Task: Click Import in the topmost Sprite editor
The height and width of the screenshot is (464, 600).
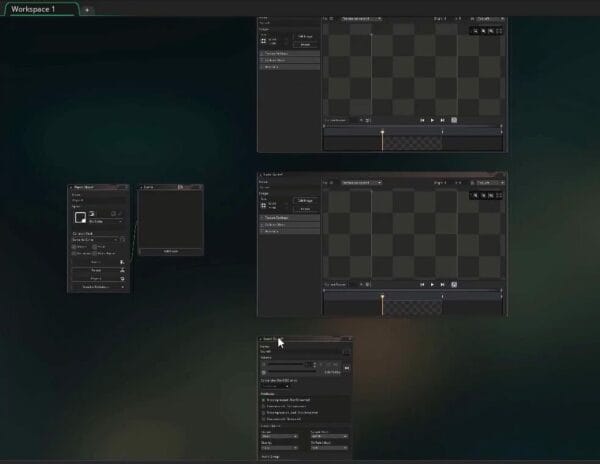Action: (305, 44)
